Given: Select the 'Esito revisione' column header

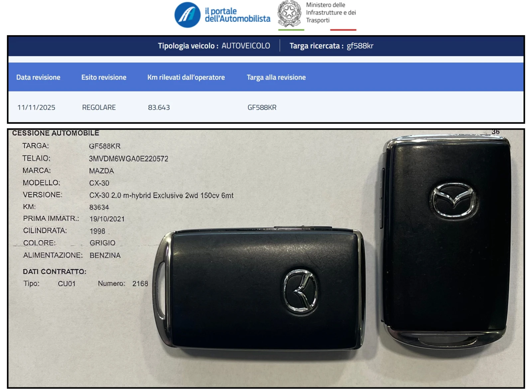Looking at the screenshot, I should click(x=104, y=77).
